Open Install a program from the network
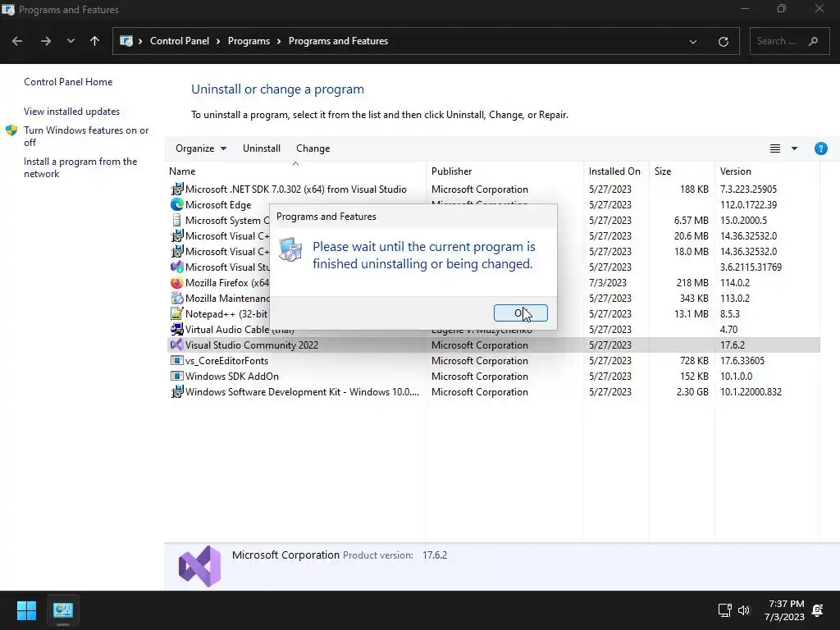 click(x=80, y=167)
